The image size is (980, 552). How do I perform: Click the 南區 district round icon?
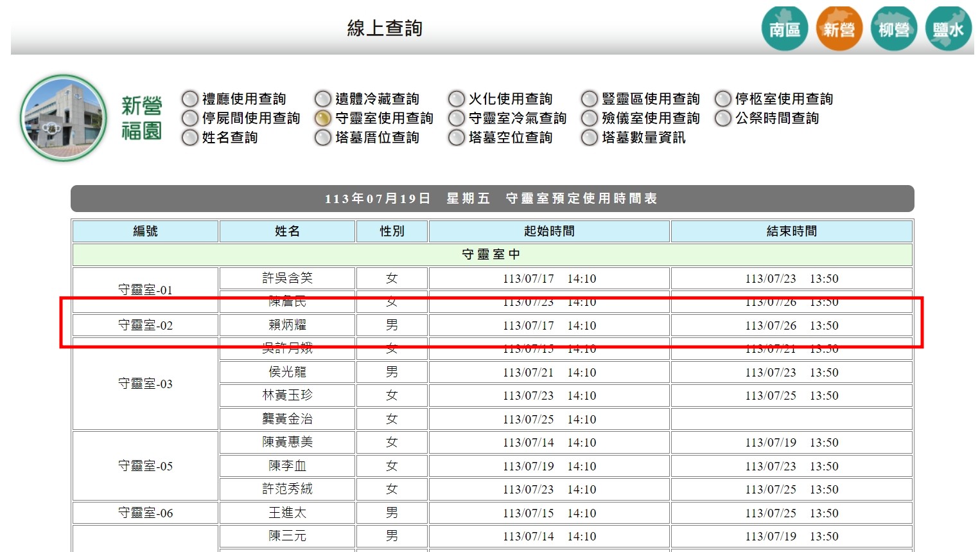(784, 29)
